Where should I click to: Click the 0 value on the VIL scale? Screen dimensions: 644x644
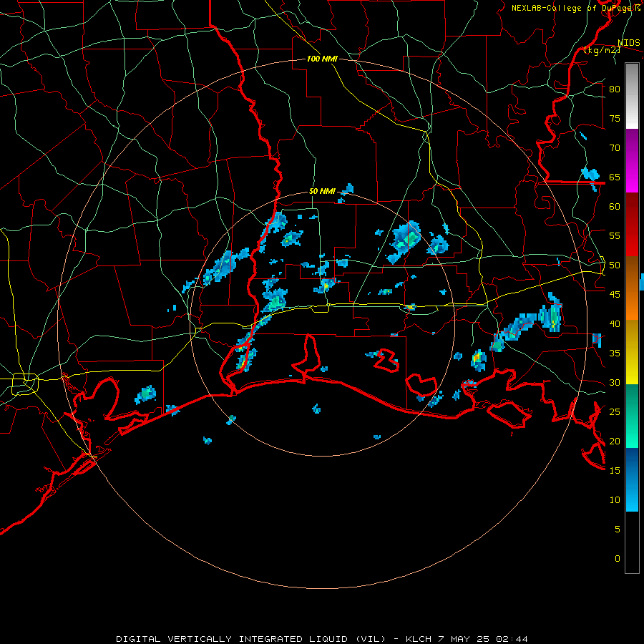click(x=618, y=559)
